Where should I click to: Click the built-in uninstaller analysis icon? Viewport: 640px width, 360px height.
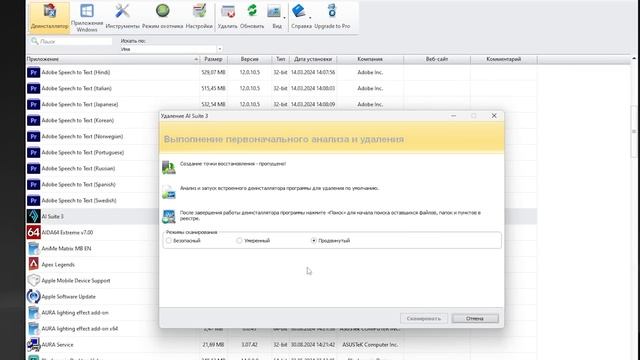point(169,192)
